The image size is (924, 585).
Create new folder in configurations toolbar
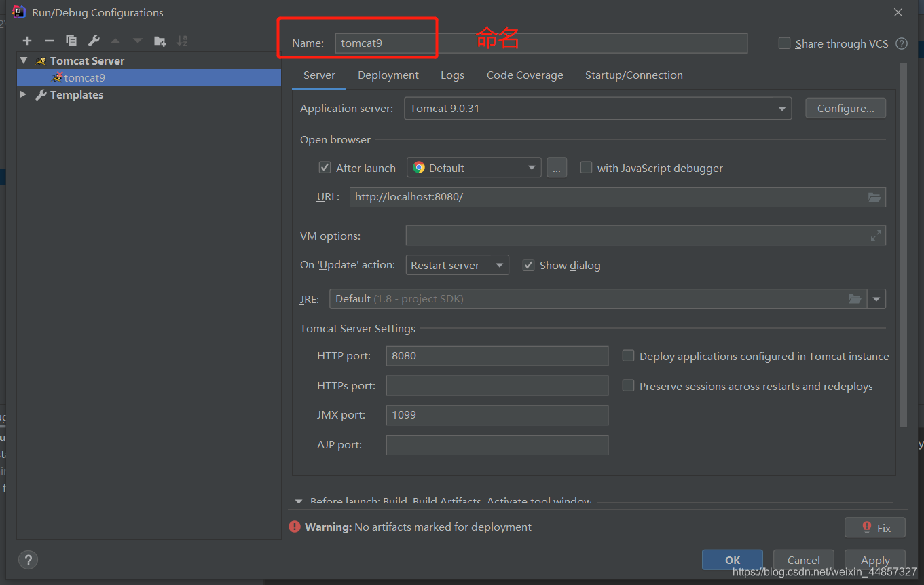[160, 41]
